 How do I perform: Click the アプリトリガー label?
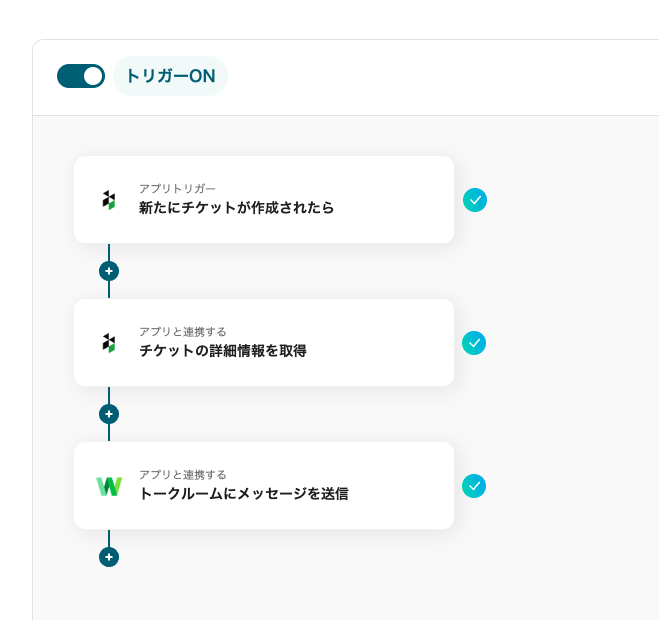[x=177, y=188]
